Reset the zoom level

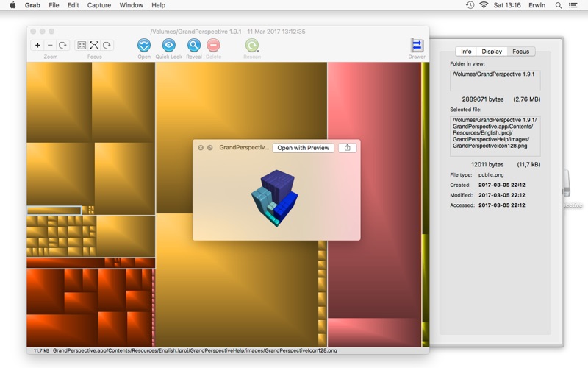62,46
